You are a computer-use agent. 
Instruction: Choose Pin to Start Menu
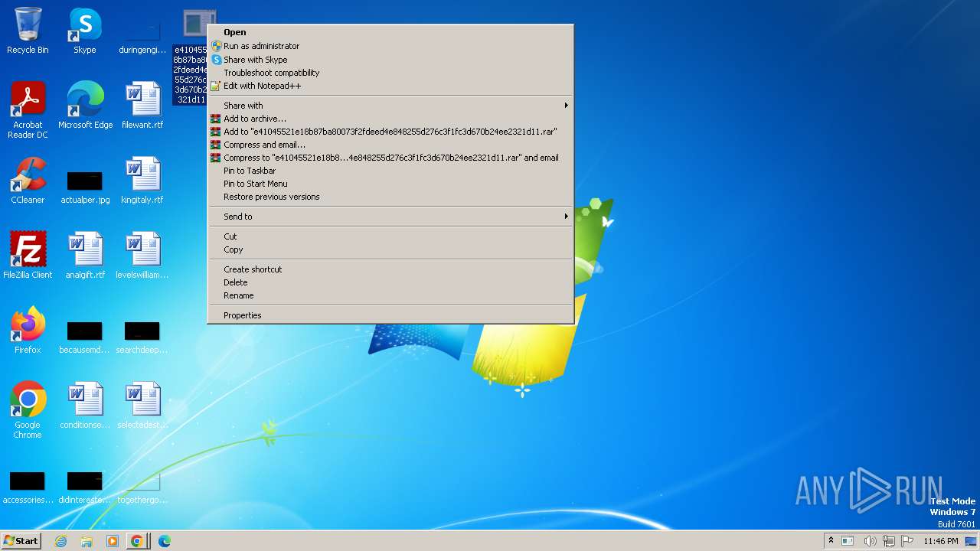(x=390, y=184)
